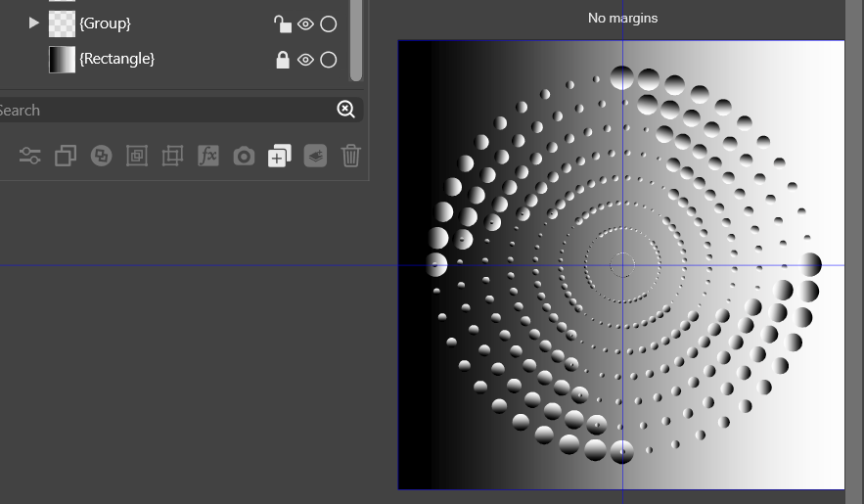Toggle the circle marker on {Group} layer
The width and height of the screenshot is (864, 504).
pos(329,23)
